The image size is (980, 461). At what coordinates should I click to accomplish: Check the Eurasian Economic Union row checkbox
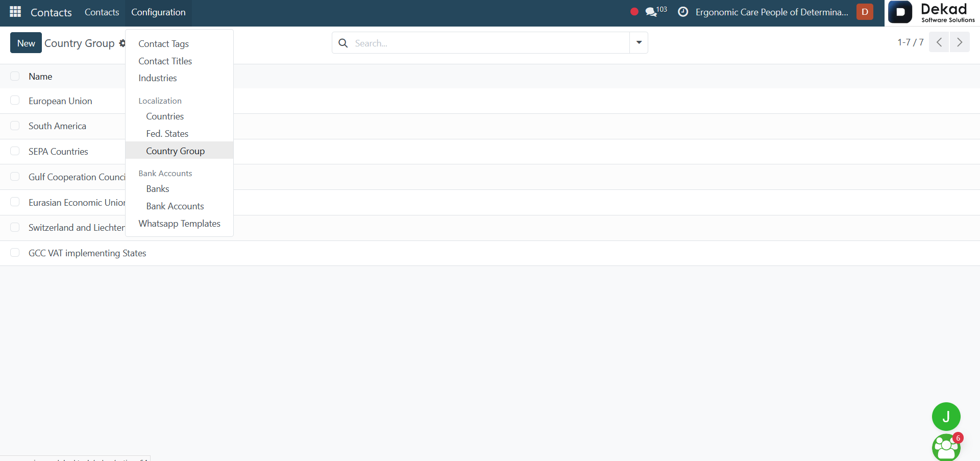point(15,202)
